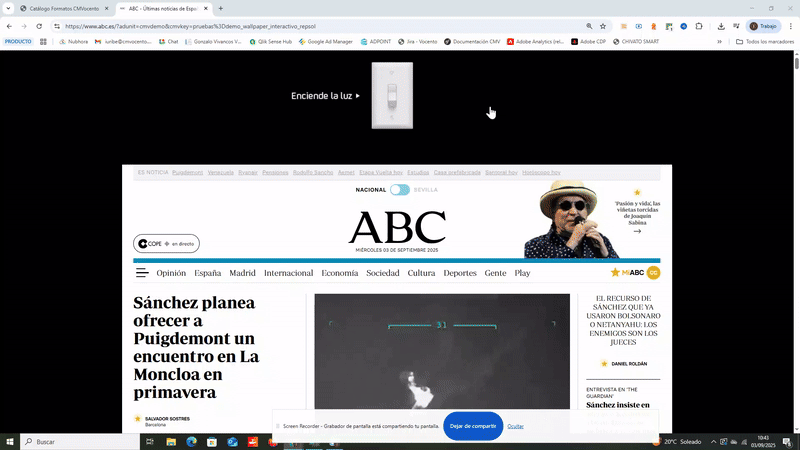Open the MiABC user profile icon
Viewport: 800px width, 450px height.
point(654,273)
